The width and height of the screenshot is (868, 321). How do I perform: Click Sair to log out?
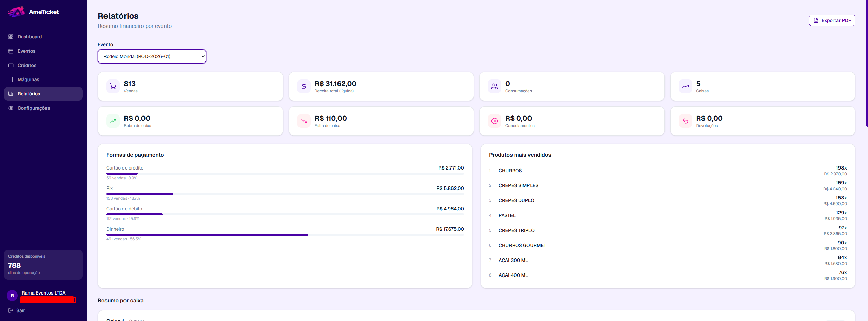[17, 310]
